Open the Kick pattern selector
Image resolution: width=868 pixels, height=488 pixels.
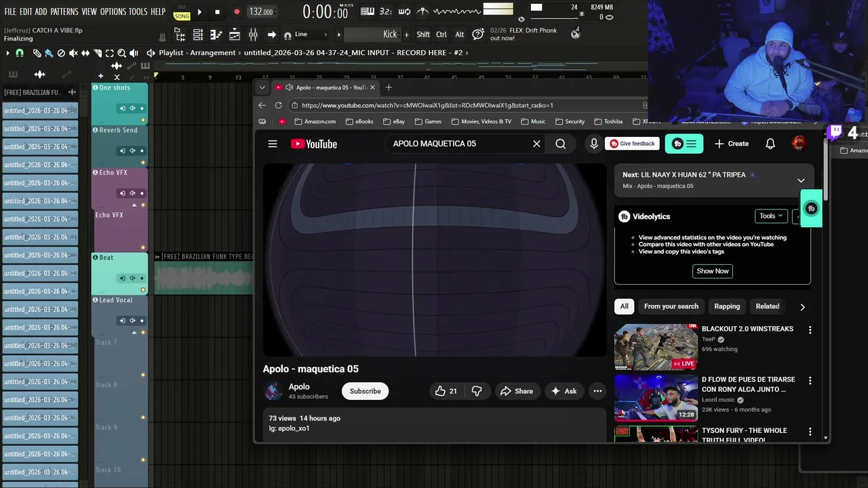tap(374, 35)
